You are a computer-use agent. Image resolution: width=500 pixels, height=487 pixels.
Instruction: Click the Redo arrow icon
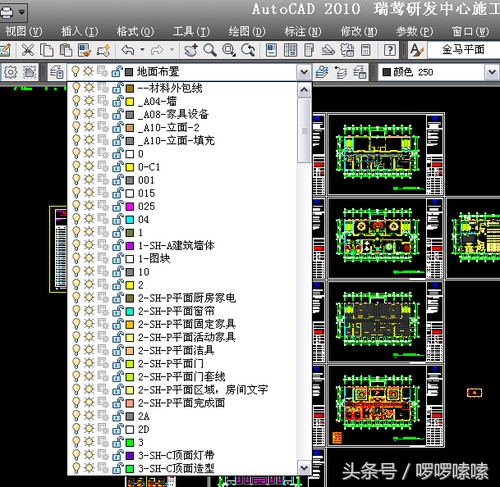(x=157, y=50)
